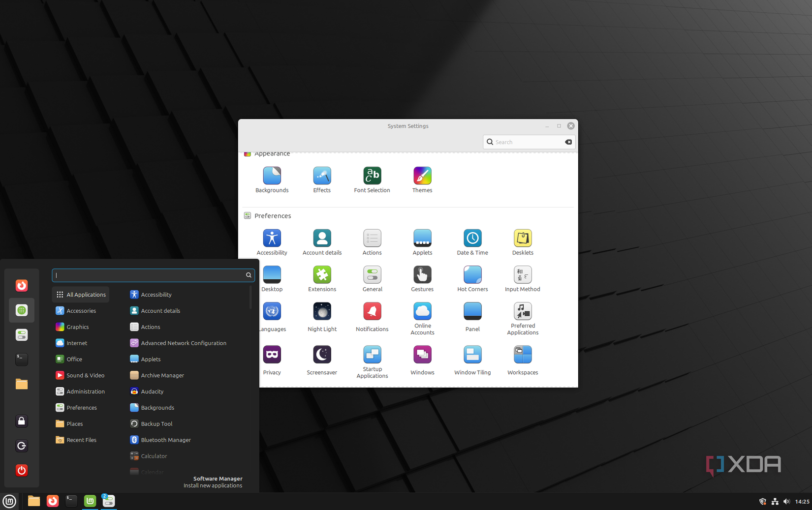Open the Effects settings
Screen dimensions: 812x510
322,180
